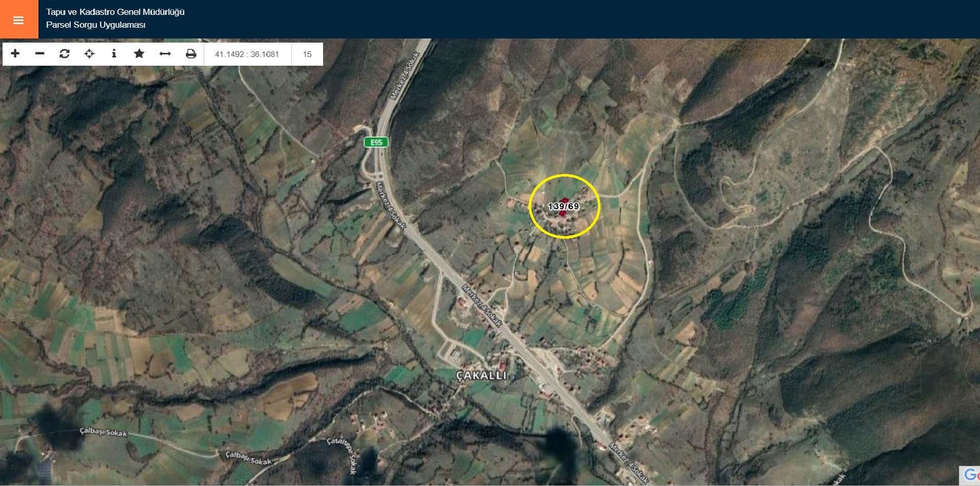Click the zoom level 15 box
The image size is (980, 486).
tap(307, 54)
